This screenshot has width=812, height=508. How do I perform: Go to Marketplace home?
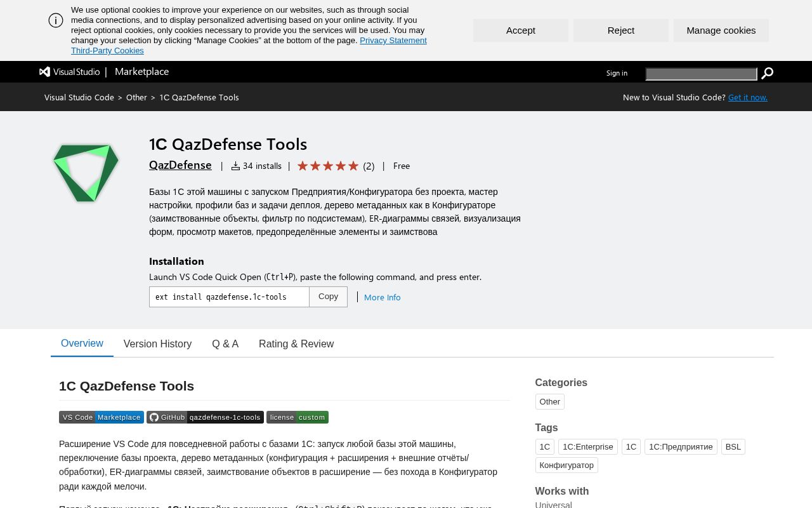pos(141,72)
